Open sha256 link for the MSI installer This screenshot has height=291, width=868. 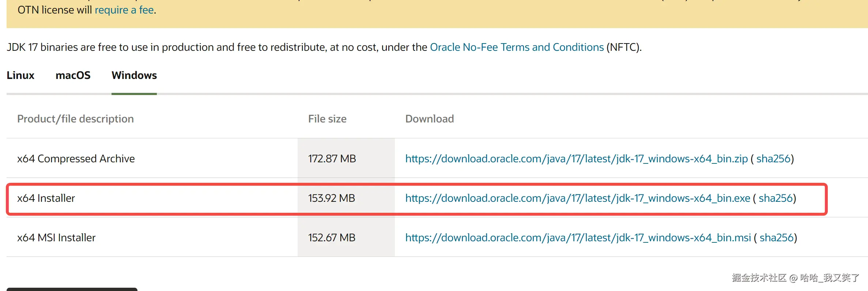(x=777, y=238)
